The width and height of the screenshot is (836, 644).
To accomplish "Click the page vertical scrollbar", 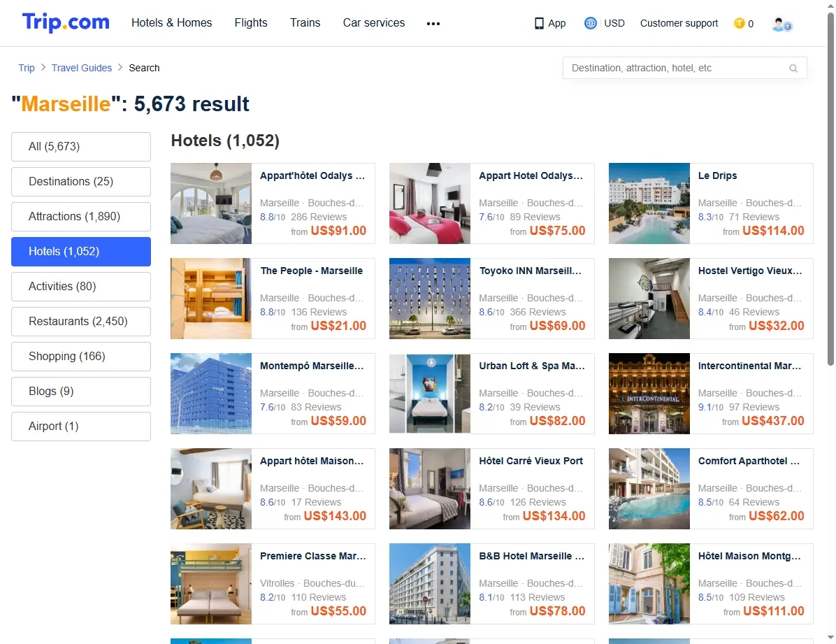I will coord(830,189).
